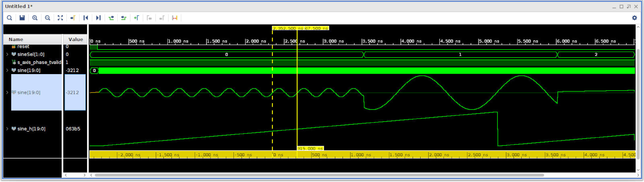Click the 3,000 ns tick on top ruler

tap(334, 41)
